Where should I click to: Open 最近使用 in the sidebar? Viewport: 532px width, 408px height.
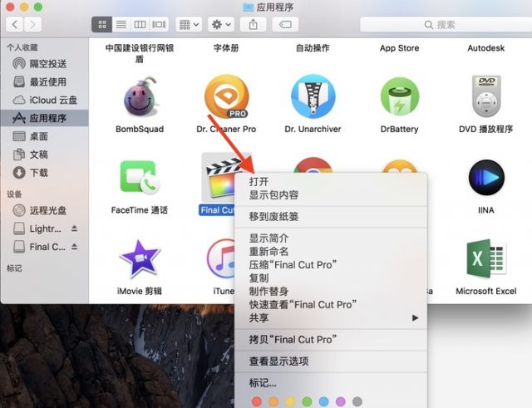44,81
